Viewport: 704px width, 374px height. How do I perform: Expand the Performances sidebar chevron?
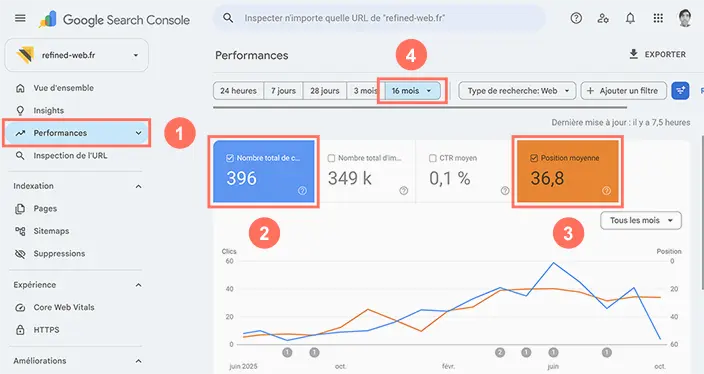tap(138, 133)
